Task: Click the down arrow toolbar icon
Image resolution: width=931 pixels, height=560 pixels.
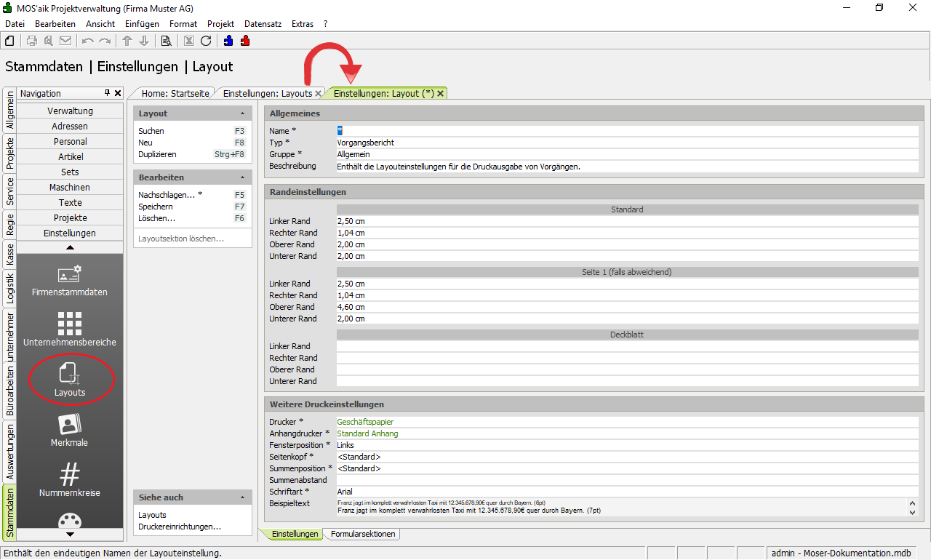Action: point(144,41)
